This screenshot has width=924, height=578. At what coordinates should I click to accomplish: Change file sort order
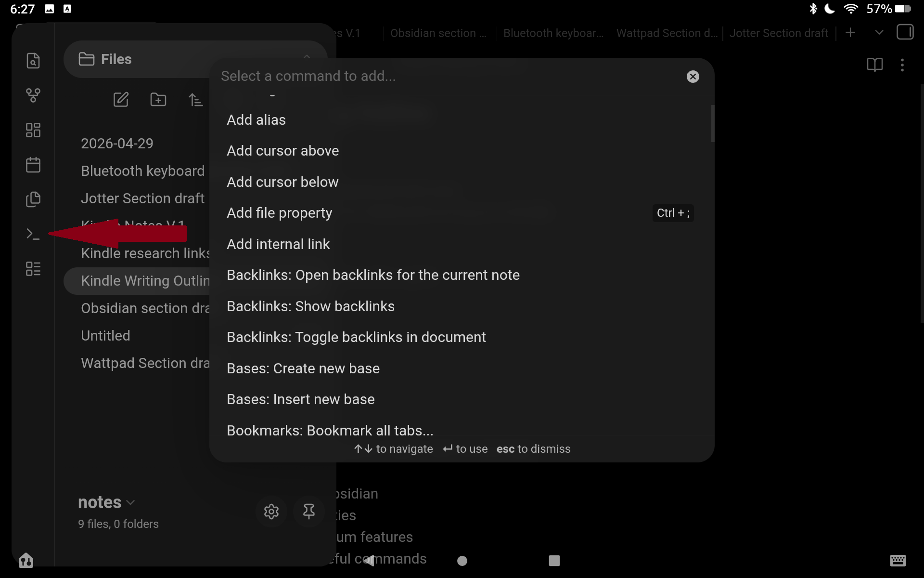click(195, 100)
